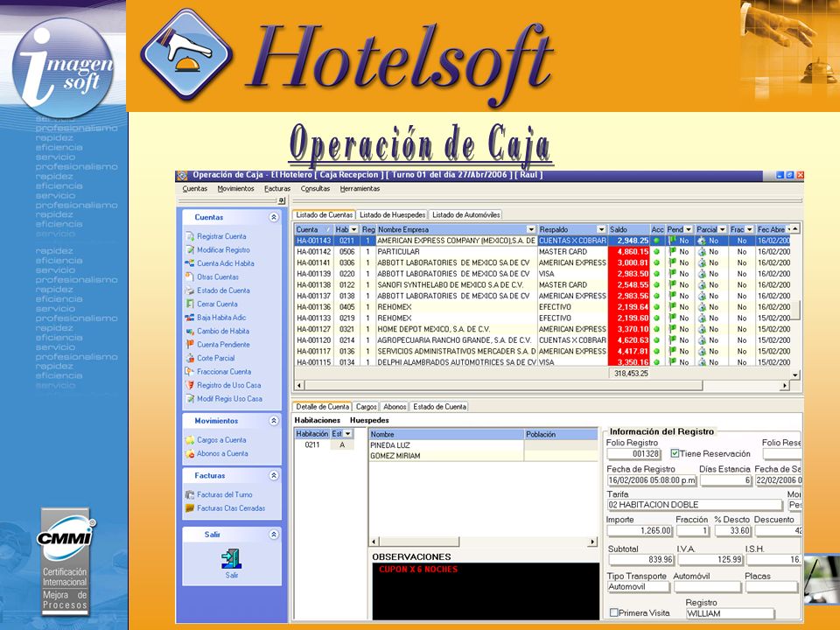Click the Cargos a Cuenta icon
Viewport: 840px width, 630px height.
point(190,440)
